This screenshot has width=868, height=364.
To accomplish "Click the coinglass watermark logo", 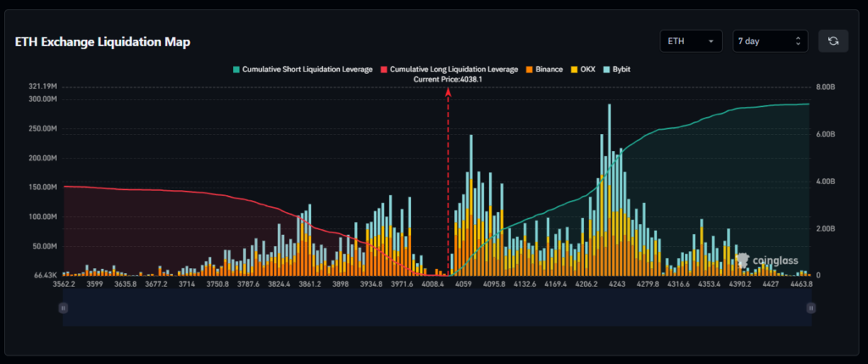I will pos(767,260).
